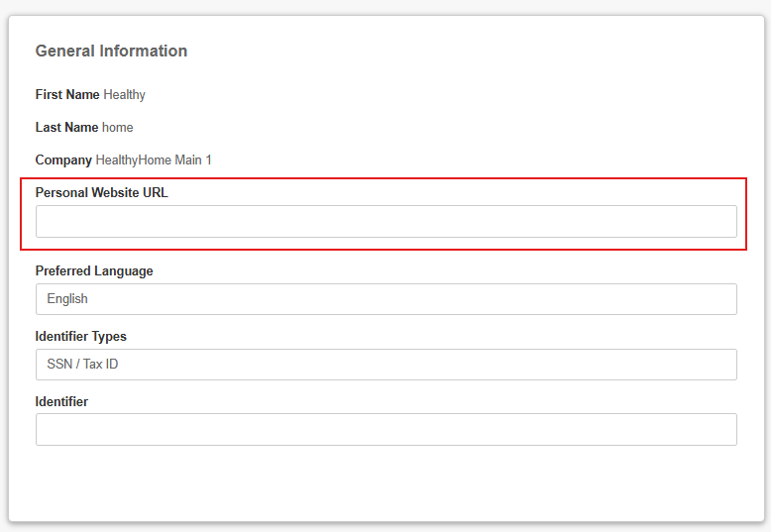
Task: Click the Identifier Types label
Action: 80,336
